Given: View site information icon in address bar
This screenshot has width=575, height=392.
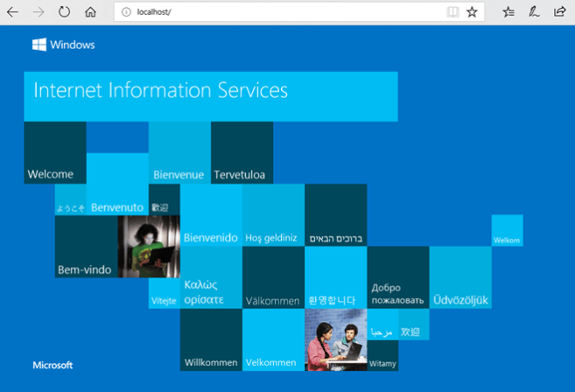Looking at the screenshot, I should click(126, 12).
